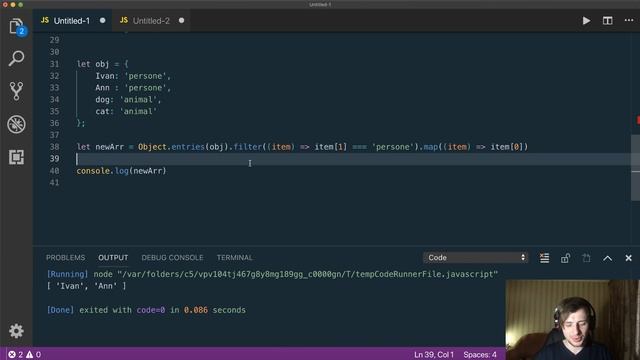This screenshot has height=360, width=640.
Task: Open the Debug Console tab
Action: 172,258
